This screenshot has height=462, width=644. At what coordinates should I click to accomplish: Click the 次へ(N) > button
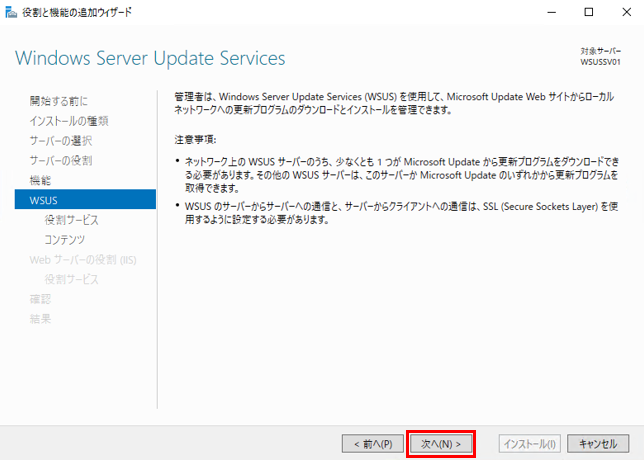(x=441, y=444)
